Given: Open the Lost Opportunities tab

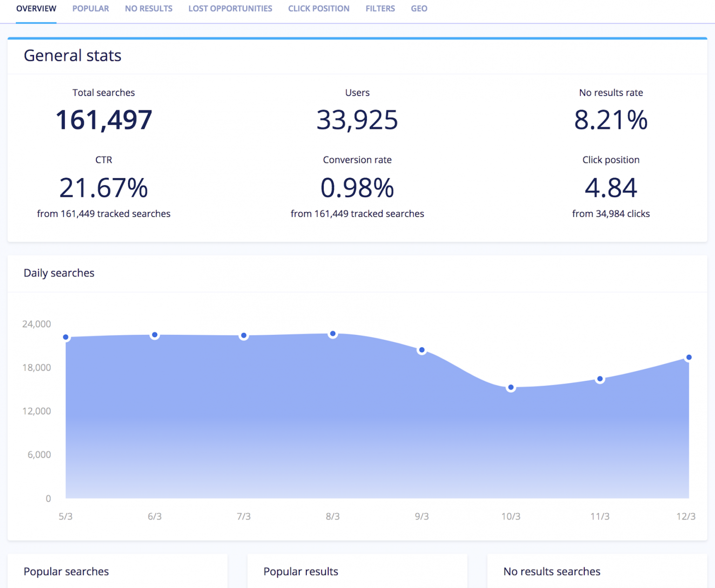Looking at the screenshot, I should pos(230,9).
